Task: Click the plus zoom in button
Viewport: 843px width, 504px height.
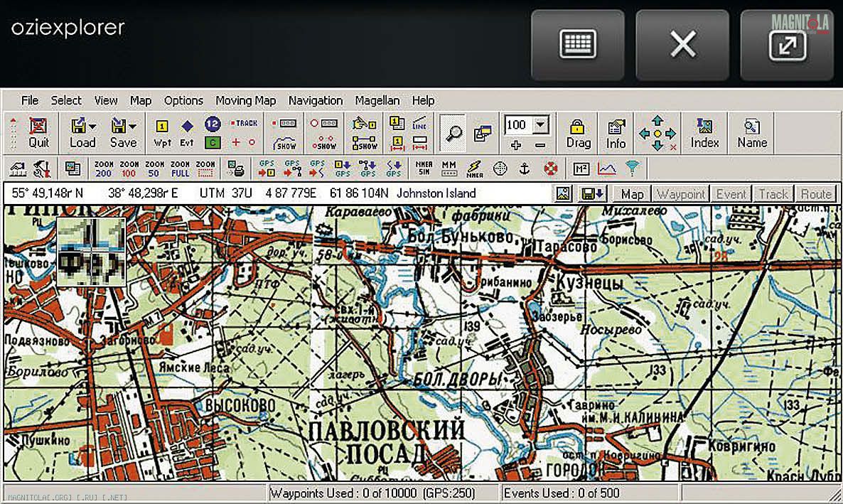Action: coord(515,145)
